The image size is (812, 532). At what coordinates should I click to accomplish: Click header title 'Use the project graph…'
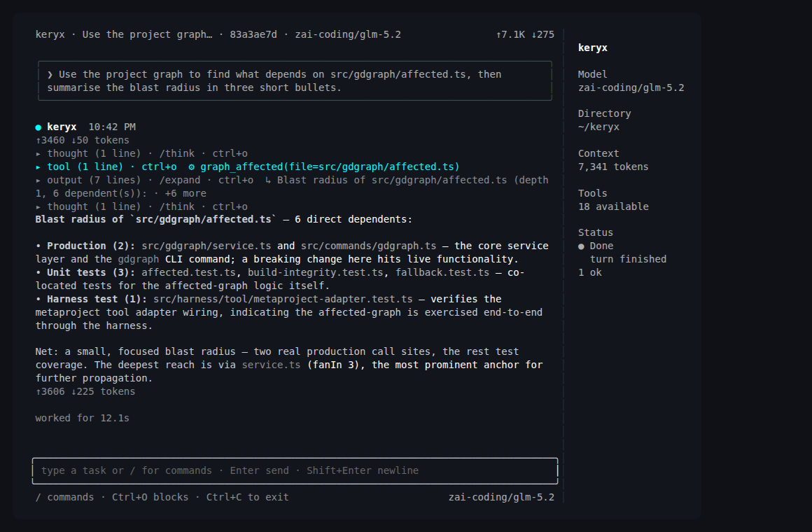(x=147, y=35)
